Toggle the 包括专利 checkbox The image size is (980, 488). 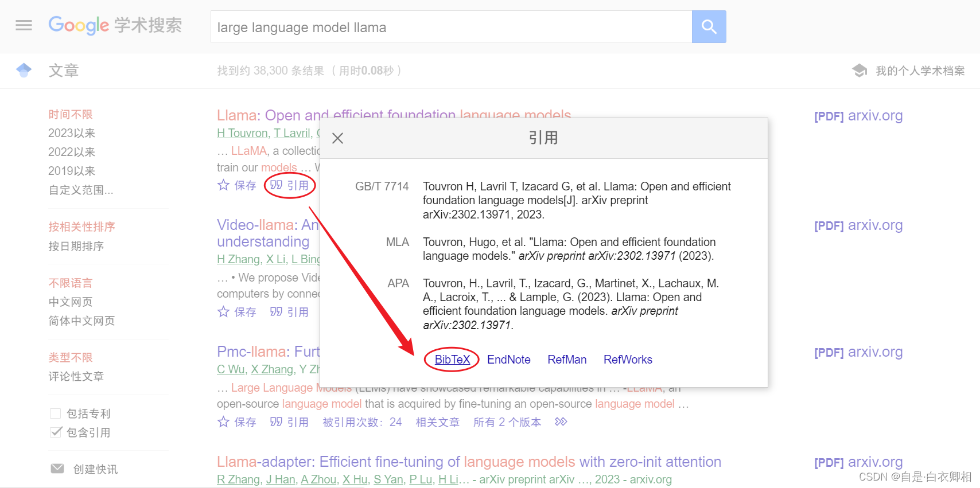[56, 413]
